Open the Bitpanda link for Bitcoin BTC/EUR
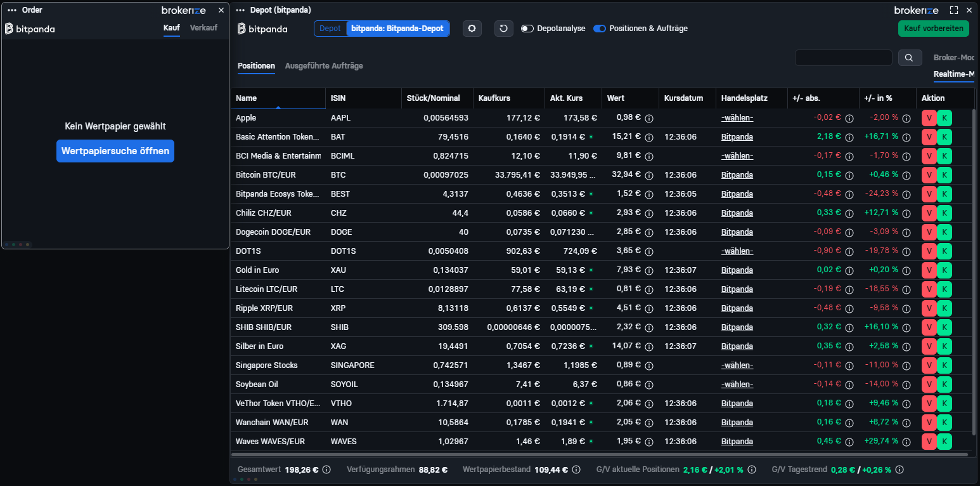 click(737, 175)
